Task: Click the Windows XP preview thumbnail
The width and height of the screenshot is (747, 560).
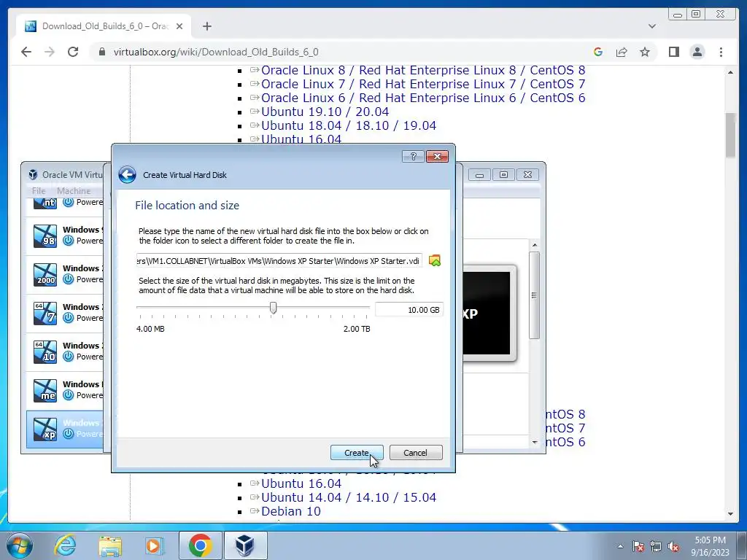Action: coord(489,313)
